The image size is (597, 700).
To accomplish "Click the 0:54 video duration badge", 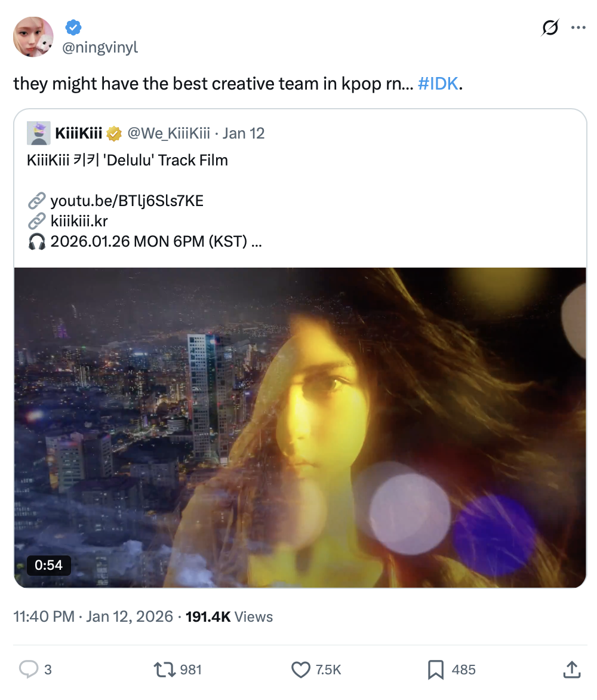I will pos(49,564).
